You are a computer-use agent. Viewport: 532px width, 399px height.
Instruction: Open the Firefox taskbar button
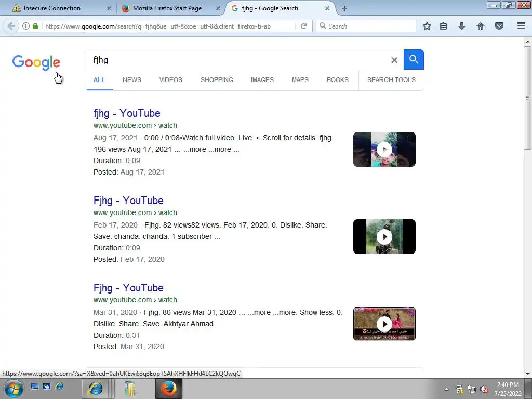[x=169, y=389]
